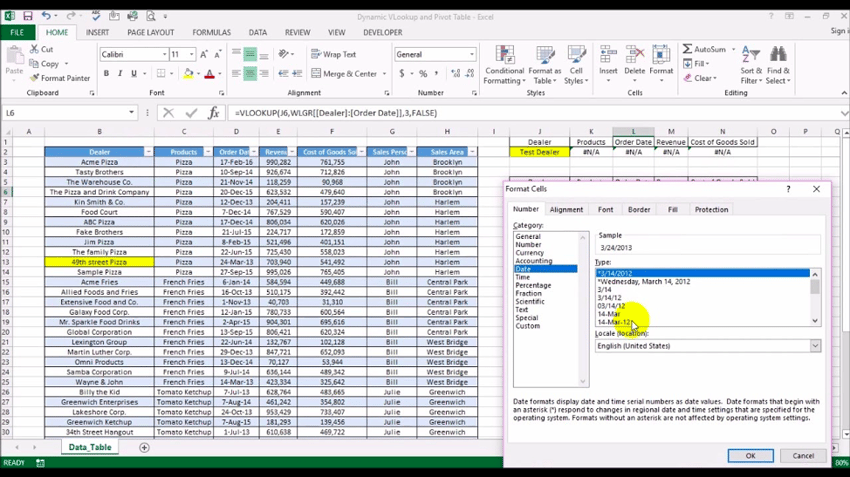This screenshot has width=850, height=477.
Task: Switch to the DATA ribbon tab
Action: [257, 33]
